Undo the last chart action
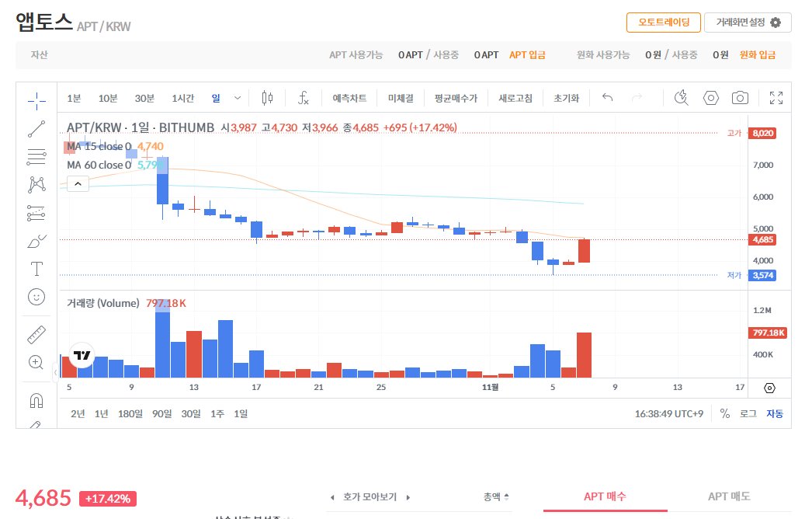This screenshot has width=812, height=519. [x=608, y=97]
